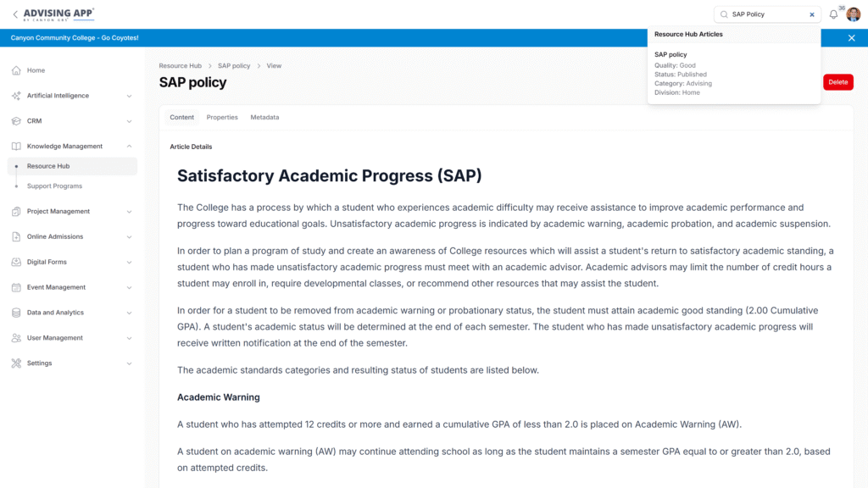Click the Home icon in sidebar
This screenshot has width=868, height=488.
coord(16,70)
